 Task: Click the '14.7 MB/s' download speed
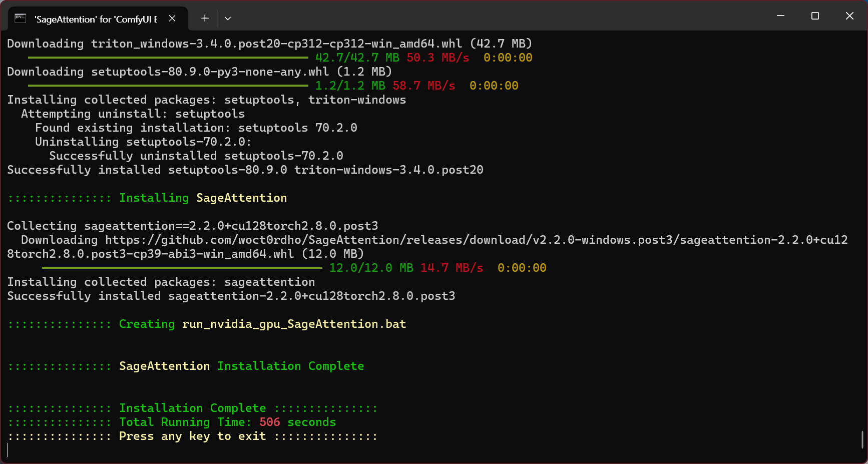(452, 268)
